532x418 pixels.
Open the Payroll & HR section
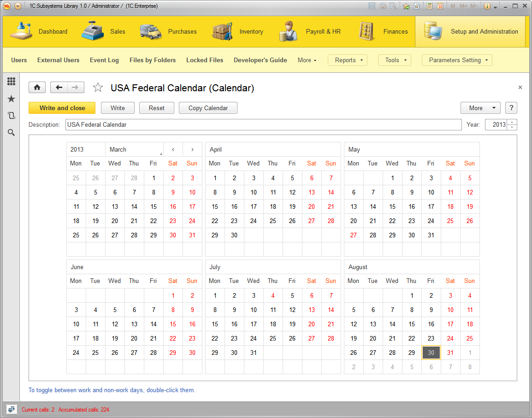coord(309,31)
